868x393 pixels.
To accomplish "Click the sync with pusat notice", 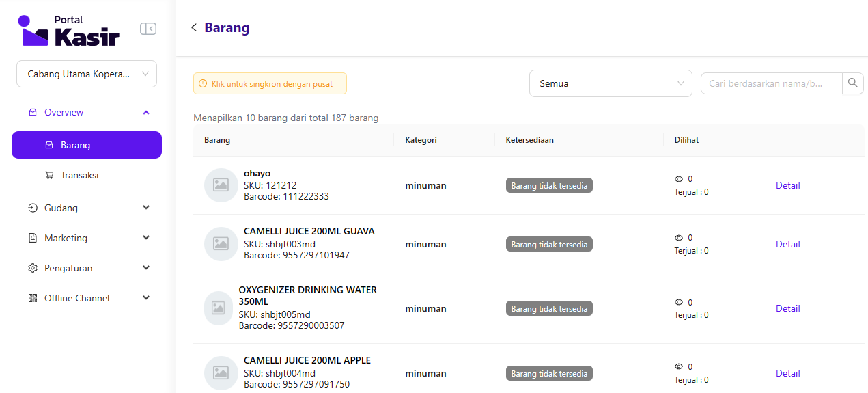I will 270,83.
